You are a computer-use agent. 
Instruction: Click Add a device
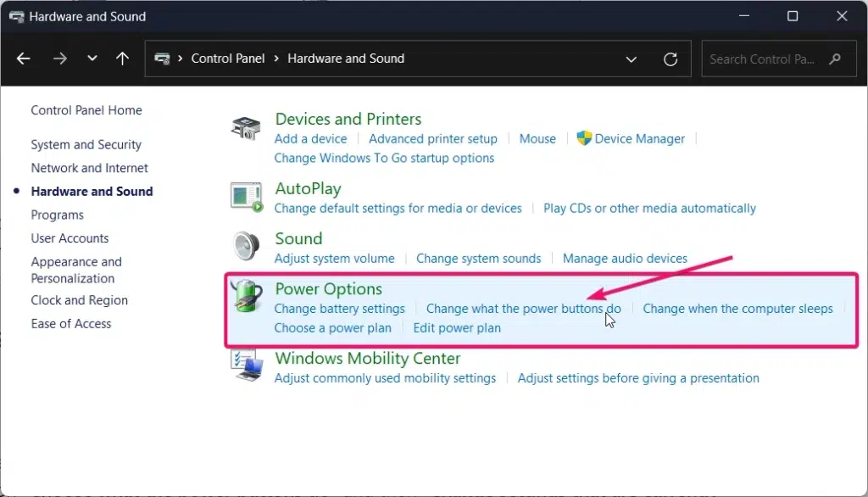tap(310, 139)
